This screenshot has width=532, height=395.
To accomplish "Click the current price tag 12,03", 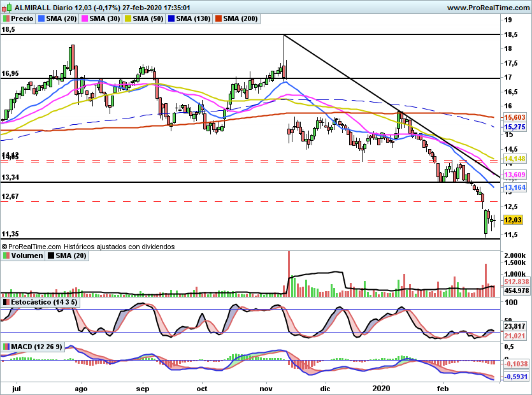I will click(513, 220).
